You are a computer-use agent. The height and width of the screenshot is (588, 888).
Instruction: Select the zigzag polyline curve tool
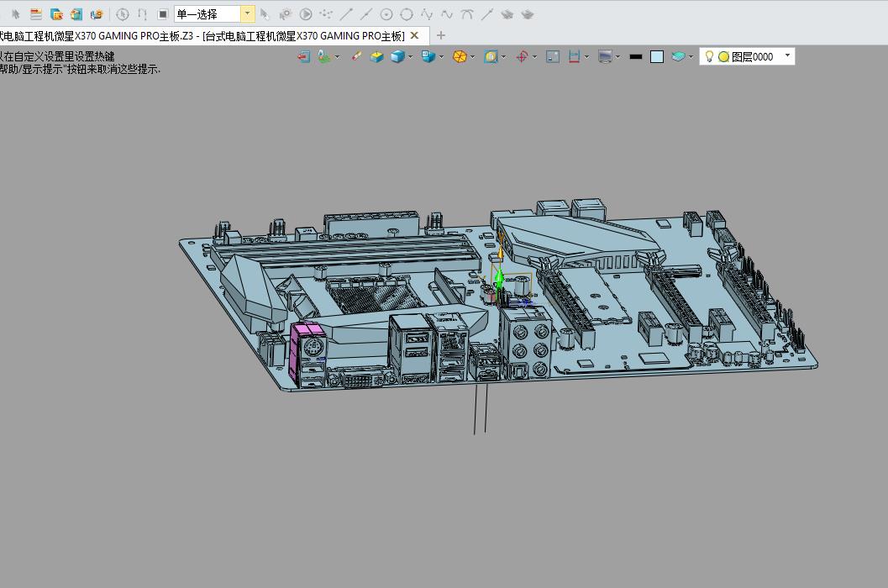pos(427,14)
